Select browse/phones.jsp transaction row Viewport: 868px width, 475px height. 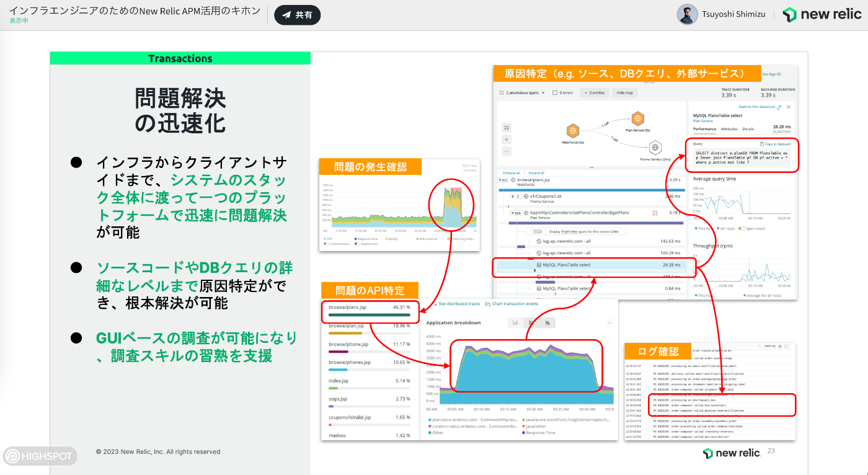(370, 365)
